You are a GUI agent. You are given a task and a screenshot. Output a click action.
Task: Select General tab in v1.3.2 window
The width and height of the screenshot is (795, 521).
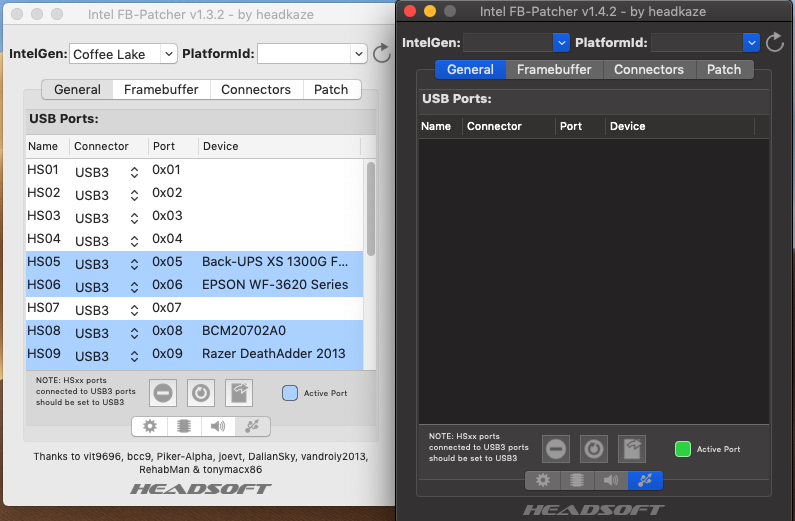tap(77, 90)
